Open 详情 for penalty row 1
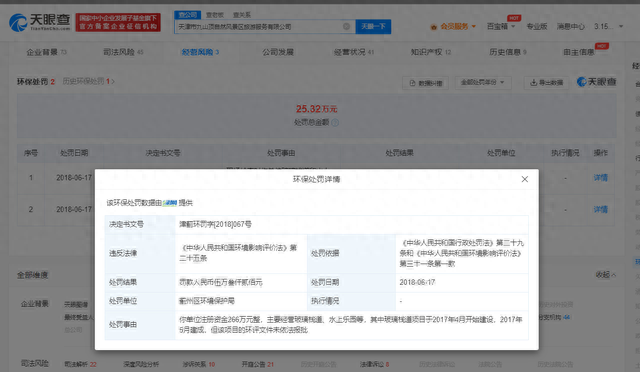This screenshot has height=372, width=640. pos(600,178)
